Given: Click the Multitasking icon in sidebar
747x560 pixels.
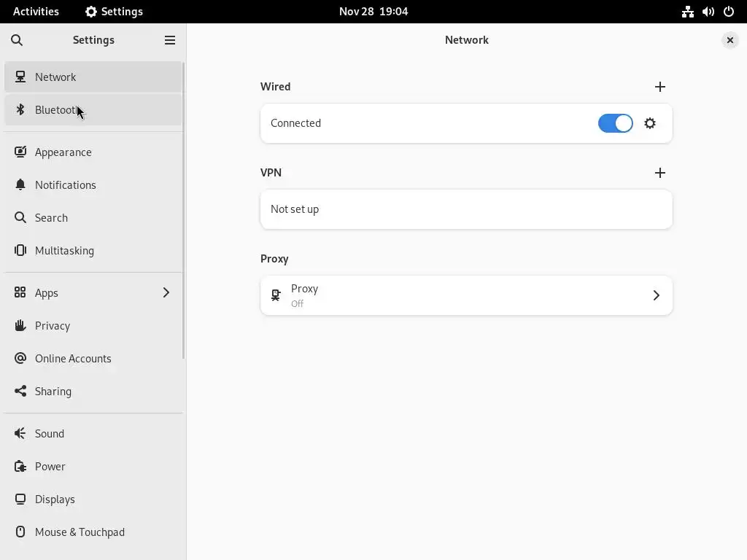Looking at the screenshot, I should 20,251.
